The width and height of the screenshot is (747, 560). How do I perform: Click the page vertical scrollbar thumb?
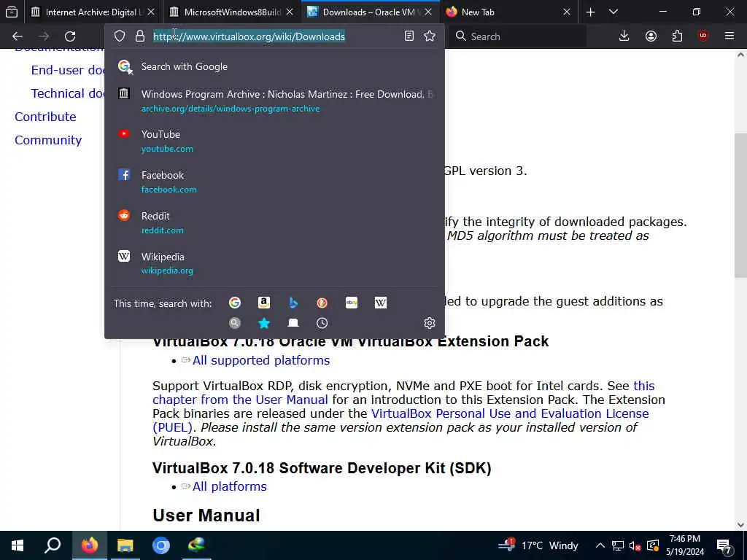[740, 205]
